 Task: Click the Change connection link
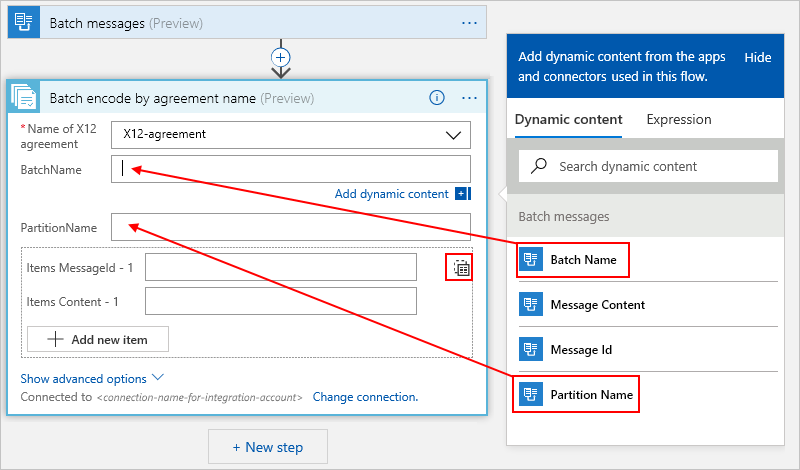click(x=365, y=397)
